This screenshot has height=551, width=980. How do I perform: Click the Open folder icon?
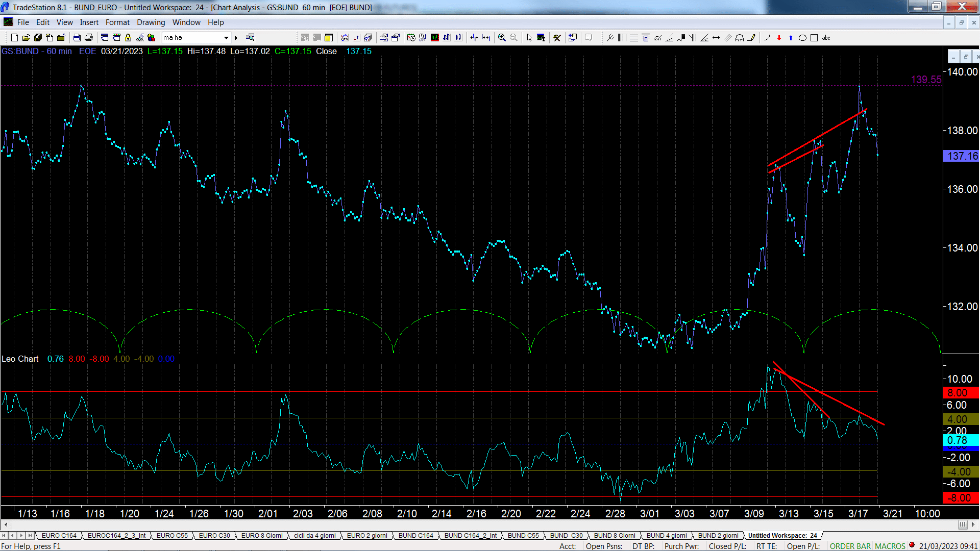26,38
